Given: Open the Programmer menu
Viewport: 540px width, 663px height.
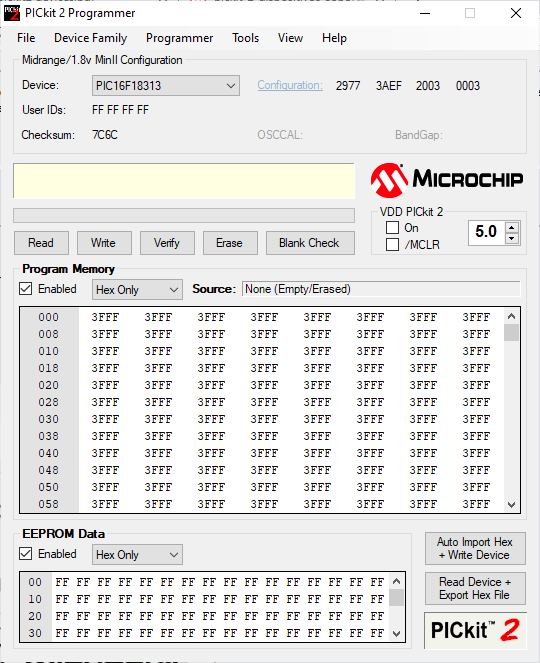Looking at the screenshot, I should pos(179,38).
